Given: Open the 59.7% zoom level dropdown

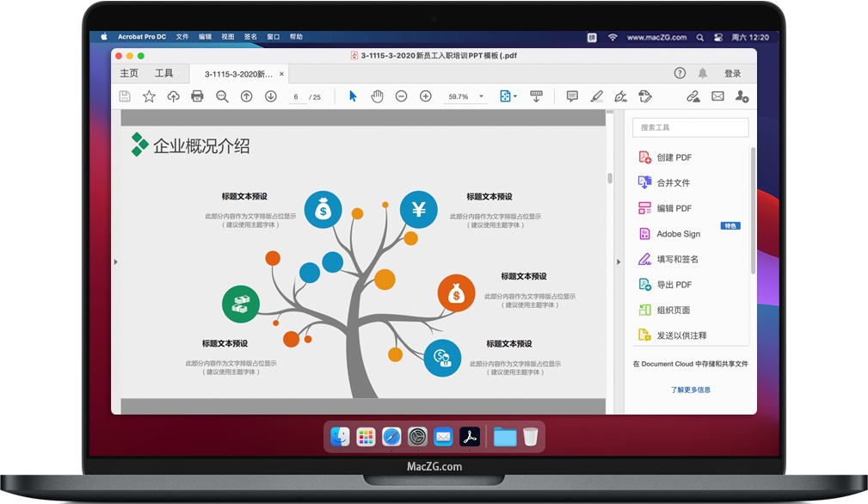Looking at the screenshot, I should pos(481,97).
